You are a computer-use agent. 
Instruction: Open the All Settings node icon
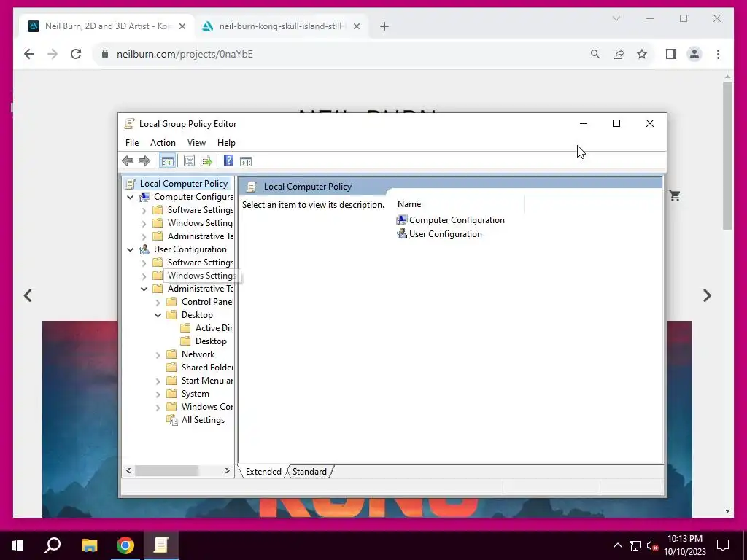tap(172, 420)
